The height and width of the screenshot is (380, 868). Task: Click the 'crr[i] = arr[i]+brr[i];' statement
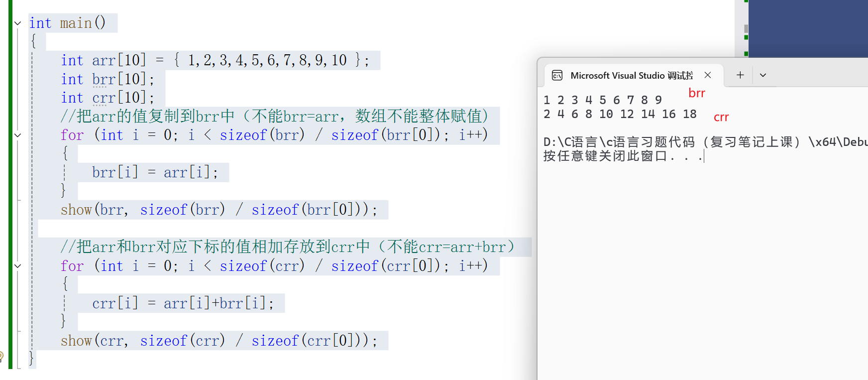pyautogui.click(x=183, y=303)
